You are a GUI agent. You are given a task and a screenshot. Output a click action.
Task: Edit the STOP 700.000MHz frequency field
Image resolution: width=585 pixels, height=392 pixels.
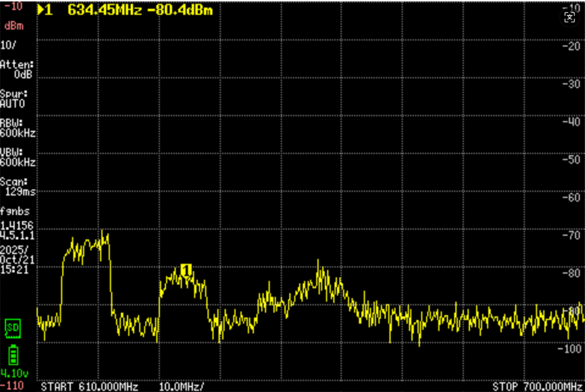pos(537,386)
